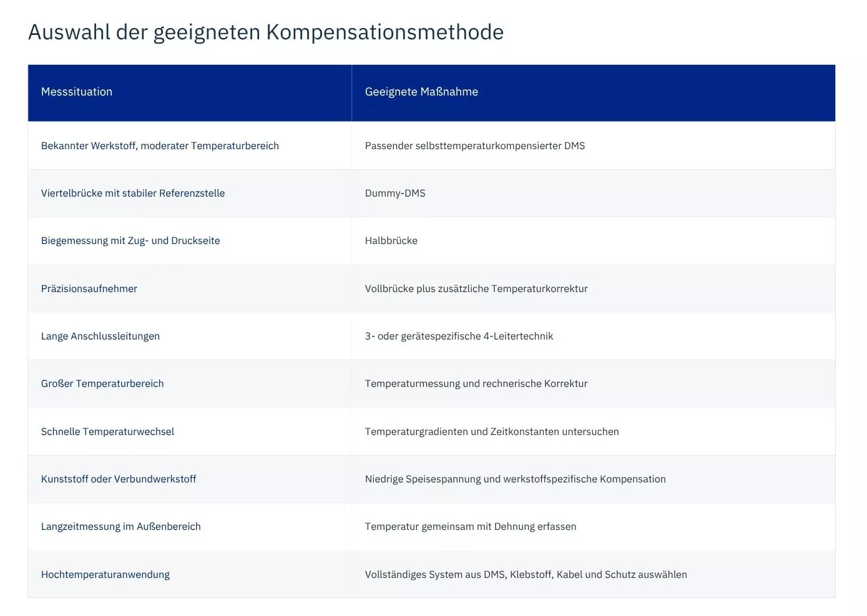Select 'Niedrige Speisespannung und werkstoffspezifische Kompensation'

point(516,479)
